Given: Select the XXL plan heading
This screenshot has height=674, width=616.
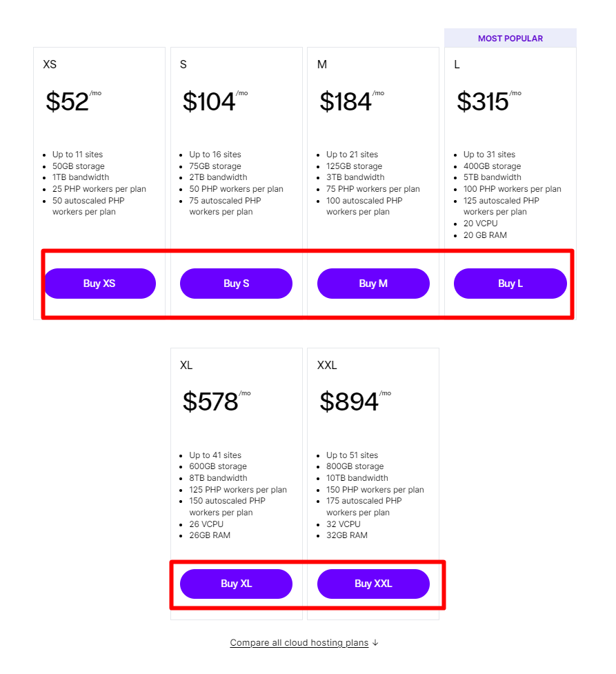Looking at the screenshot, I should (326, 365).
